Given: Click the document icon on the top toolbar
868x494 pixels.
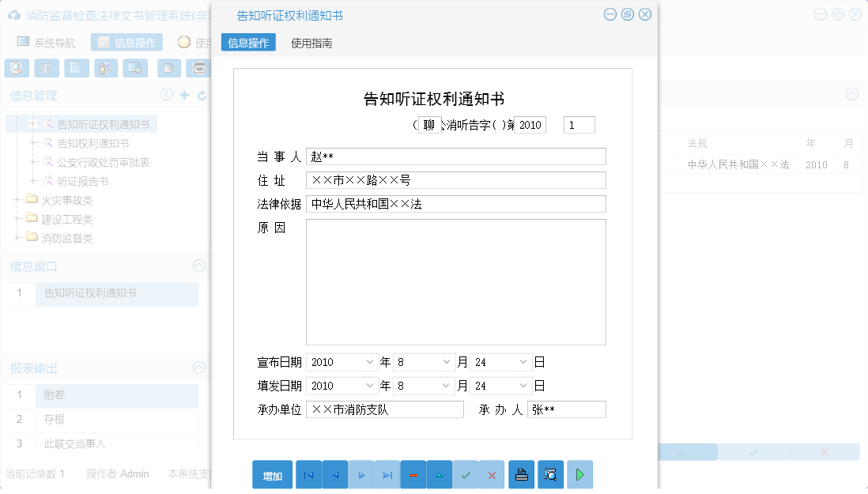Looking at the screenshot, I should pos(76,68).
